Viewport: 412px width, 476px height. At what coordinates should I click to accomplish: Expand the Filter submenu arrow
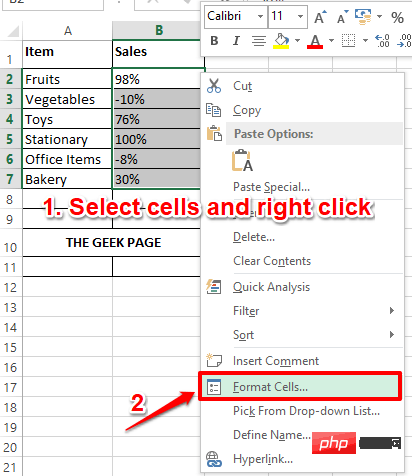coord(392,311)
